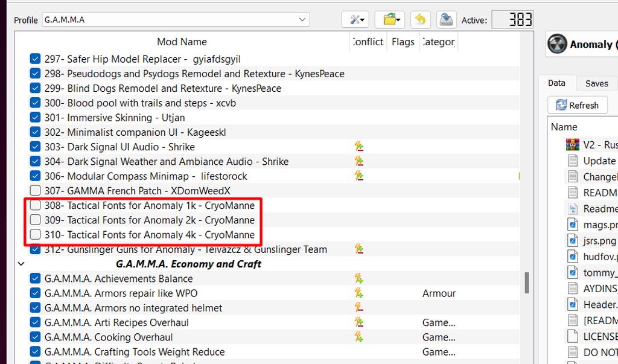This screenshot has width=618, height=364.
Task: Open the G.A.M.M.A profile dropdown
Action: pyautogui.click(x=176, y=20)
